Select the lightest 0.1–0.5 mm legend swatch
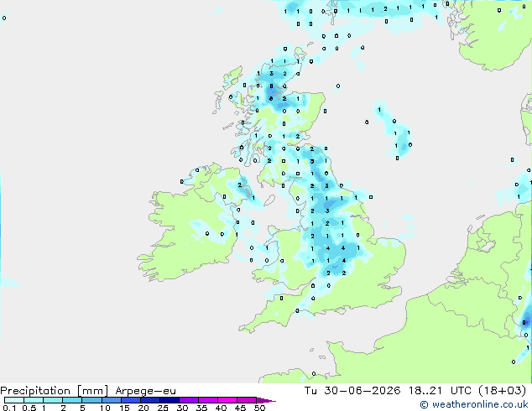The width and height of the screenshot is (532, 411). click(x=14, y=400)
